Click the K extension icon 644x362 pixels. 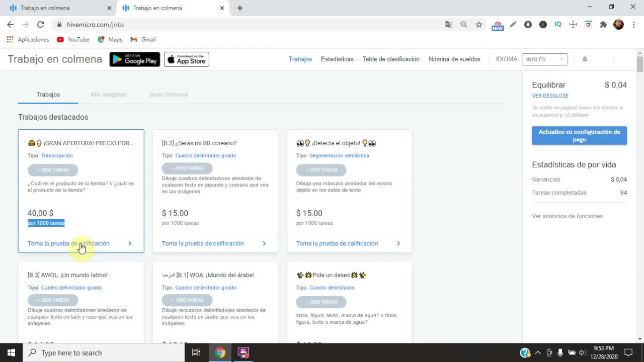pos(543,24)
